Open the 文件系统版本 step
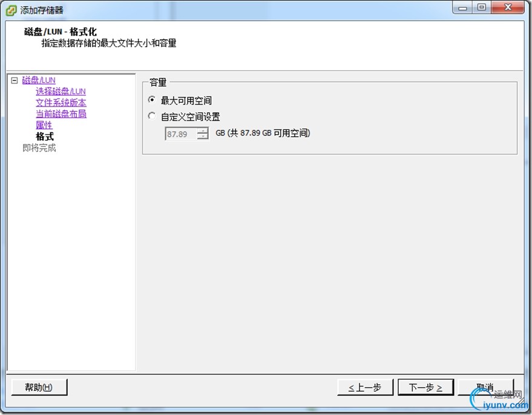 click(61, 103)
